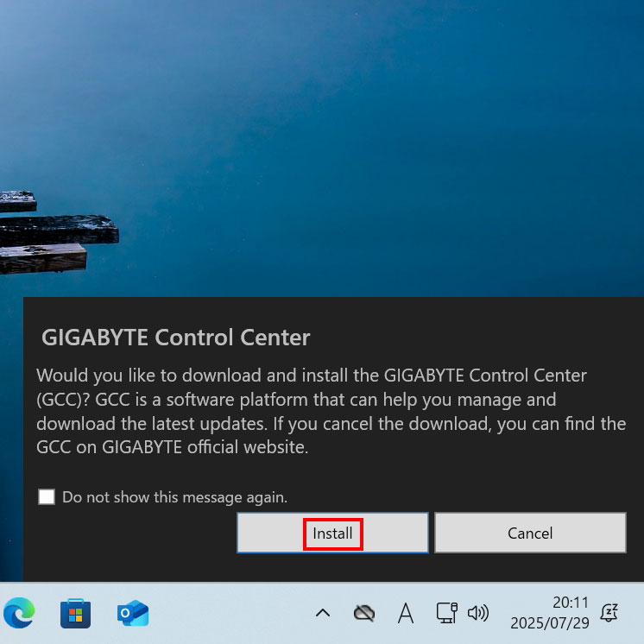Toggle the IME input mode 'A' indicator

tap(406, 613)
